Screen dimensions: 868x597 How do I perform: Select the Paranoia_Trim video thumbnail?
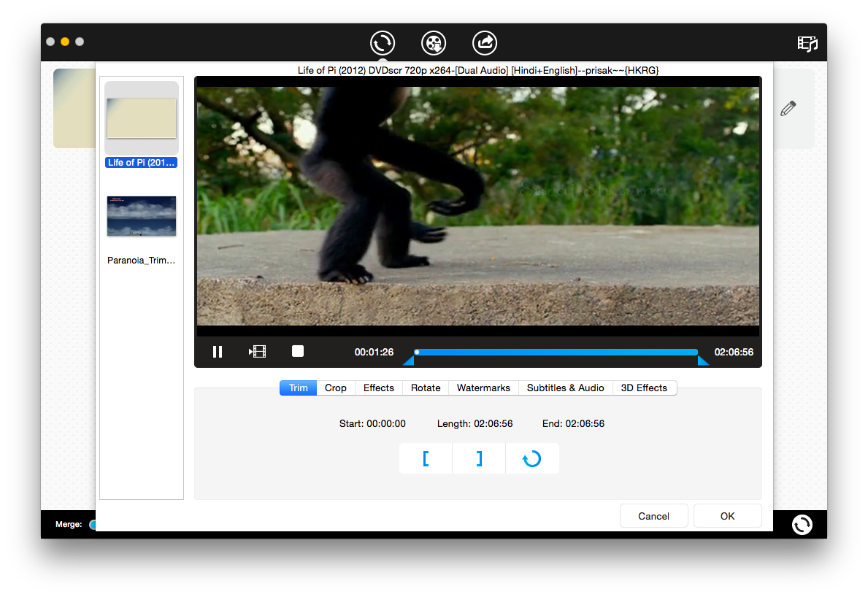142,216
